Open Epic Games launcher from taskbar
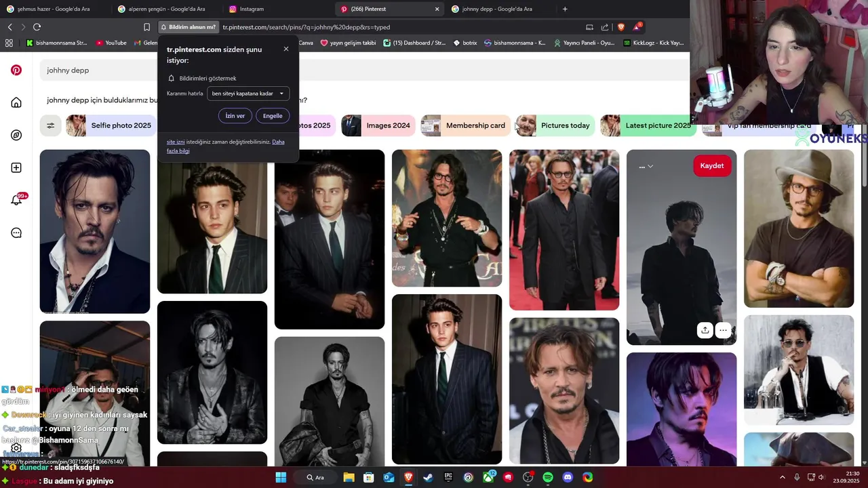868x488 pixels. point(448,477)
